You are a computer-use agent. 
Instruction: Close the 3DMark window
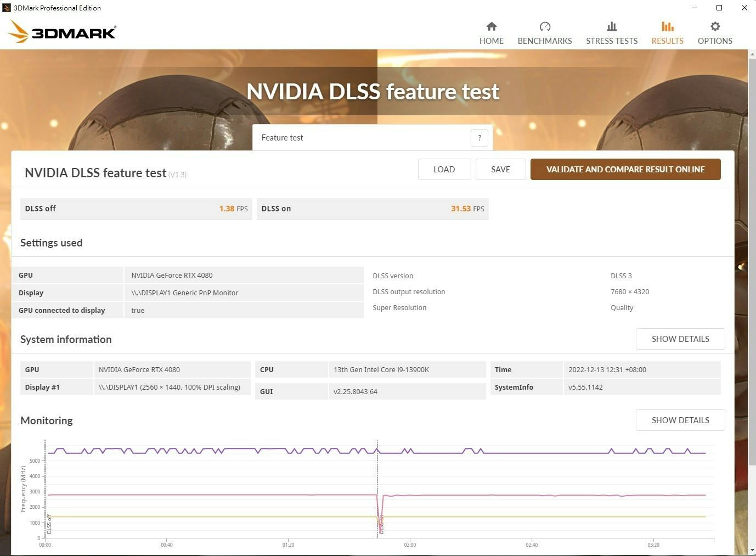(744, 8)
